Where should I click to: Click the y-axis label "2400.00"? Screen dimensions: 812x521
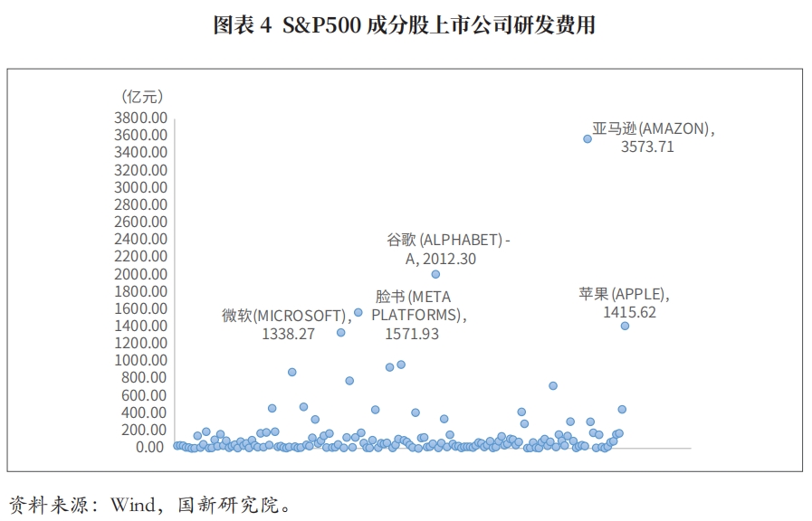pos(141,239)
